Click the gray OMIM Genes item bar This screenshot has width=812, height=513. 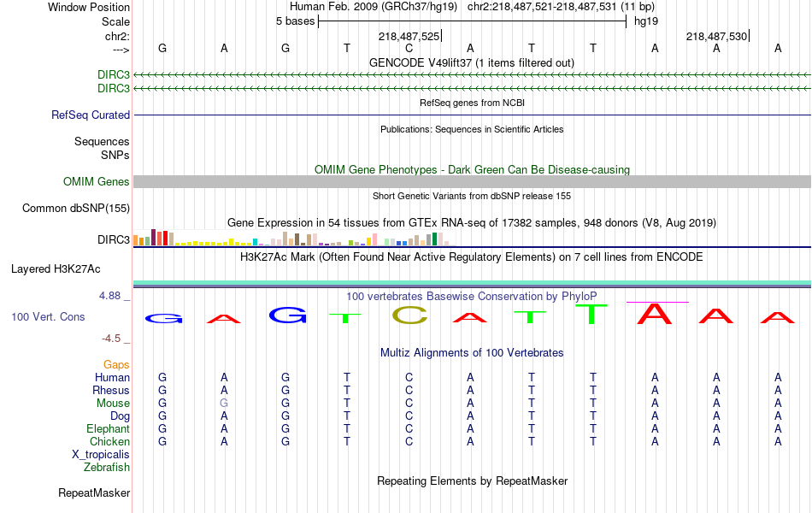coord(472,181)
